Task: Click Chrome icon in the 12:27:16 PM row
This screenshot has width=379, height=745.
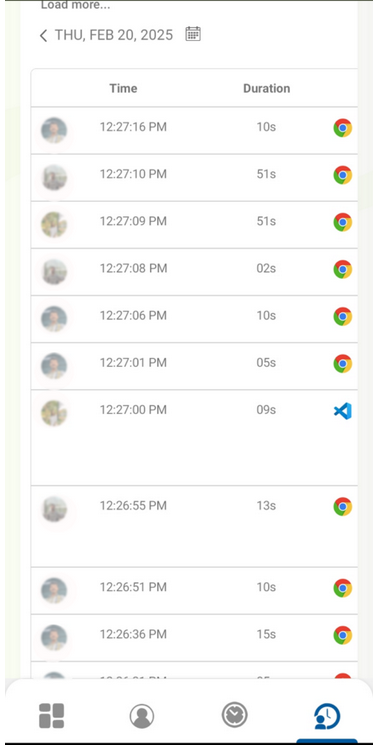Action: (x=342, y=128)
